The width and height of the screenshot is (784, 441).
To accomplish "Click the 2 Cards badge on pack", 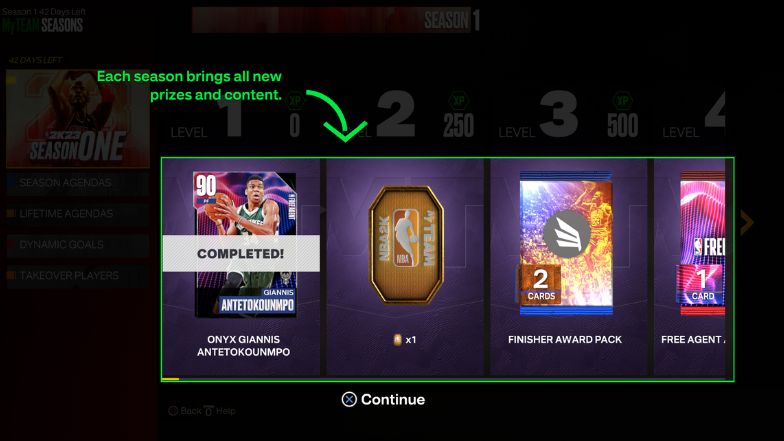I will coord(540,284).
